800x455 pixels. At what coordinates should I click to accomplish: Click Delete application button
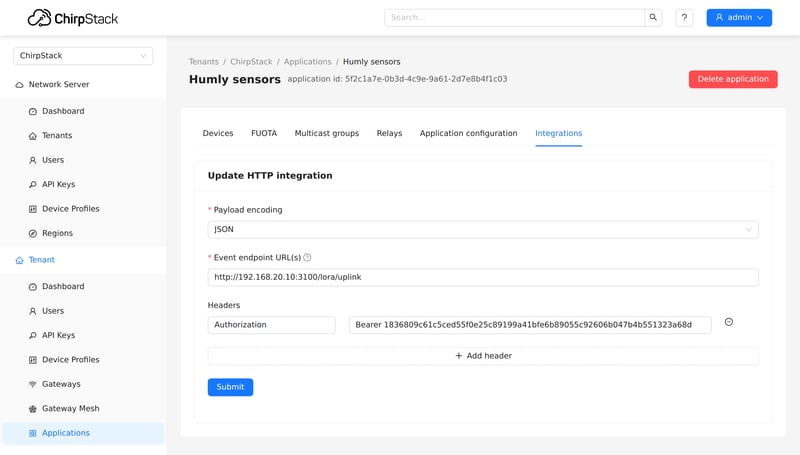(733, 79)
